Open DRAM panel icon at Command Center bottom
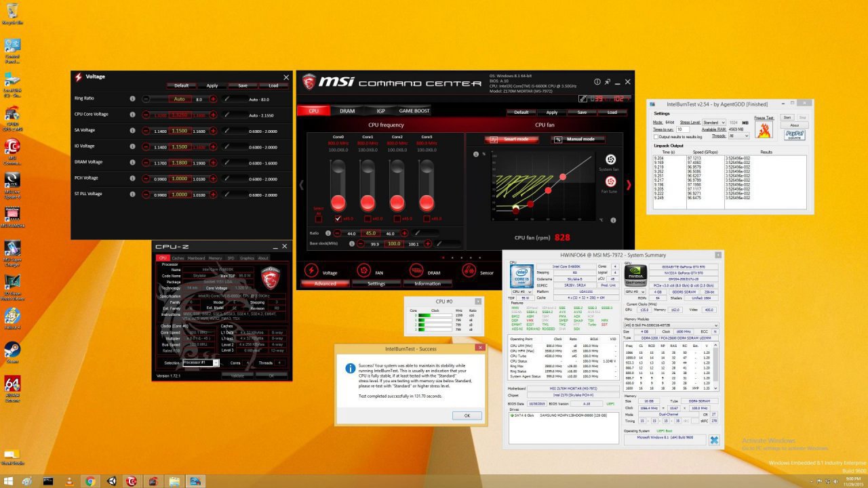 (x=417, y=270)
